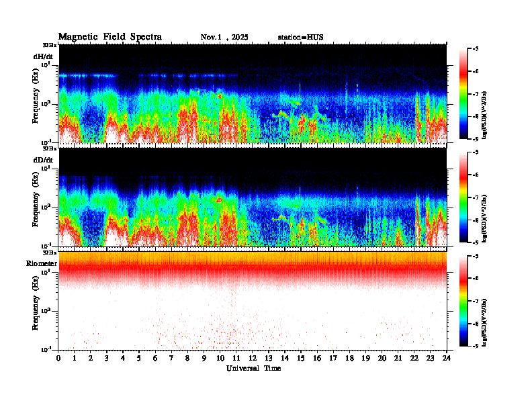
Task: Click the hour "12" tick label
Action: point(253,358)
